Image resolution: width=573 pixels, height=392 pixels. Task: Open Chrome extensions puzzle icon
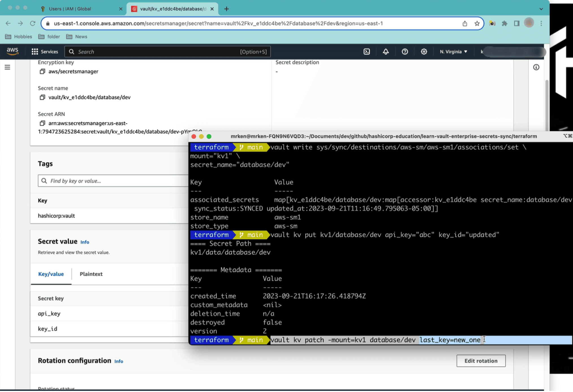[x=505, y=23]
